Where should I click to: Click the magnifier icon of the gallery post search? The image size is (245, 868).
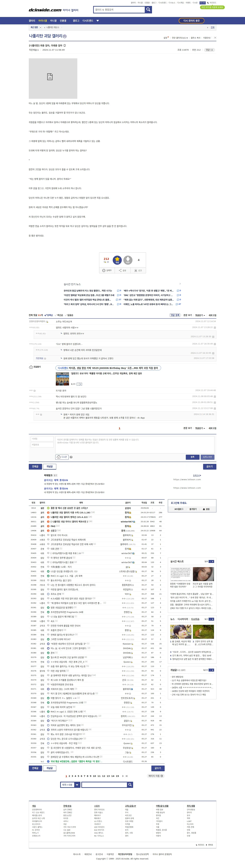130,785
